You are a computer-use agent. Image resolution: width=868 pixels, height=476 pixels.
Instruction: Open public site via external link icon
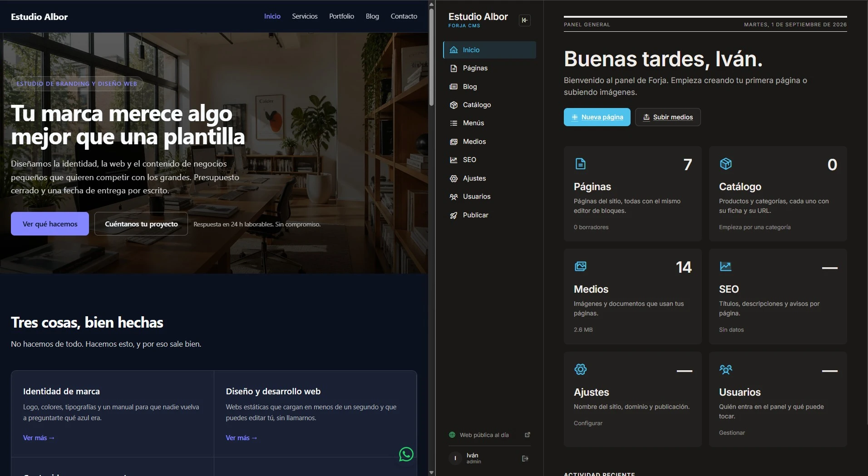[x=528, y=435]
